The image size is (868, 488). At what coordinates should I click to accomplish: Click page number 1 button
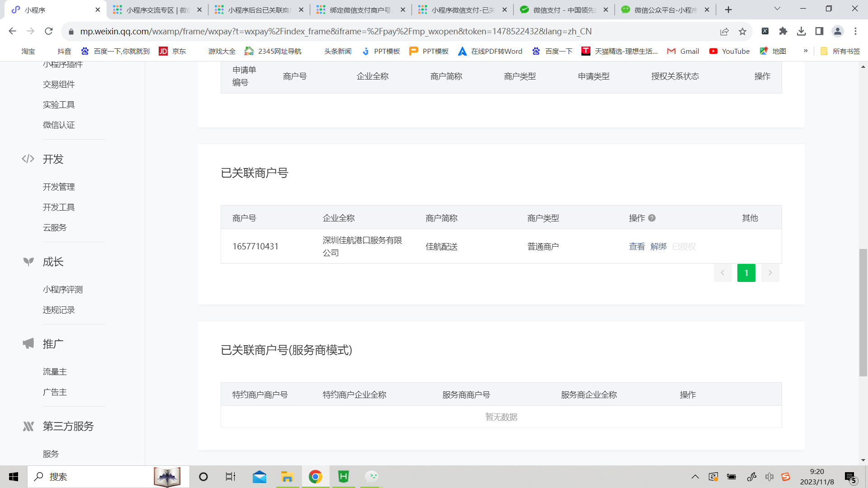[746, 273]
